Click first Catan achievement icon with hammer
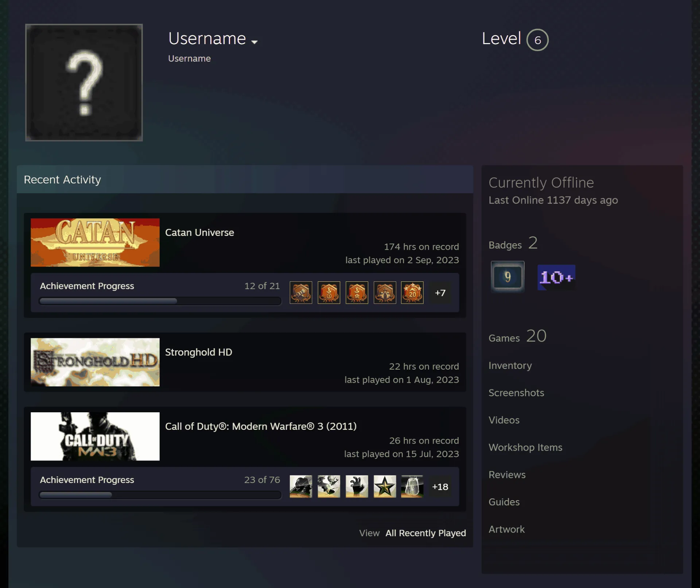 pyautogui.click(x=301, y=292)
